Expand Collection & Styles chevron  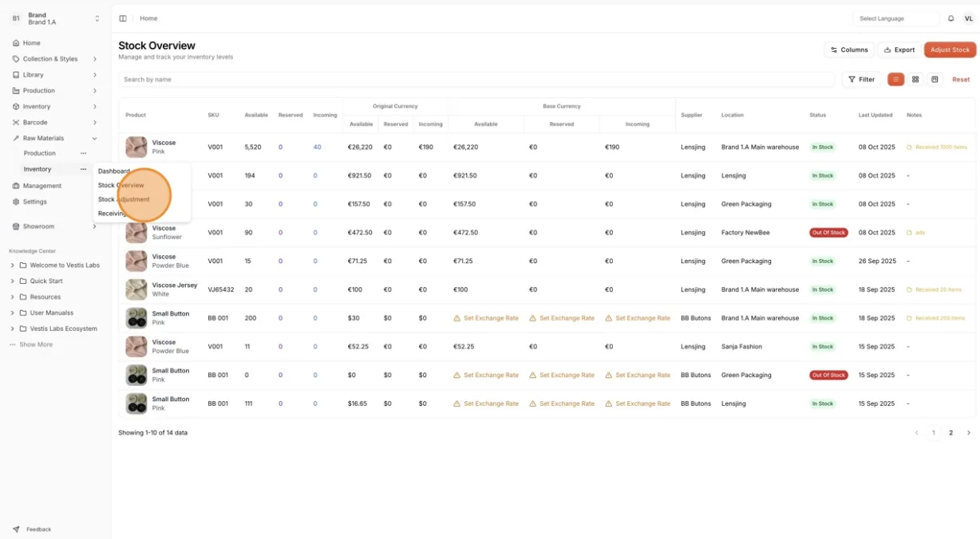click(x=94, y=59)
